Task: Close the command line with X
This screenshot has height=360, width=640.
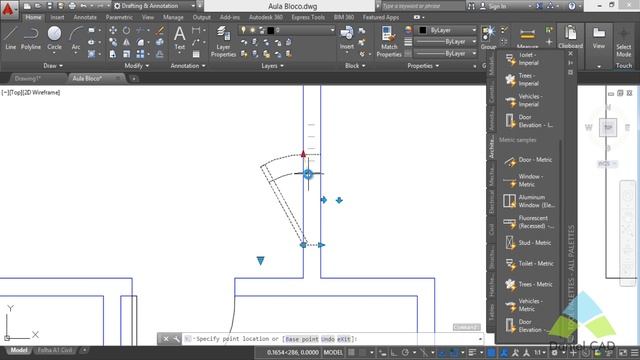Action: click(166, 339)
